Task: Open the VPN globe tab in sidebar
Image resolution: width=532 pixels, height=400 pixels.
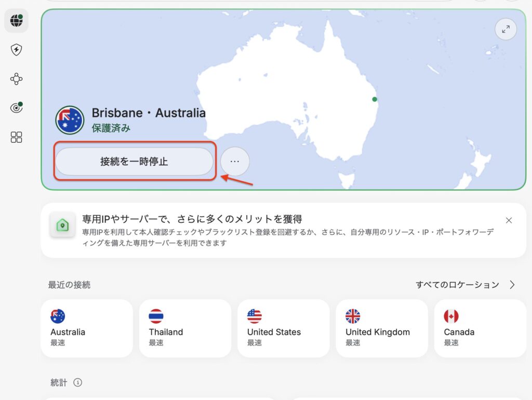Action: point(16,21)
